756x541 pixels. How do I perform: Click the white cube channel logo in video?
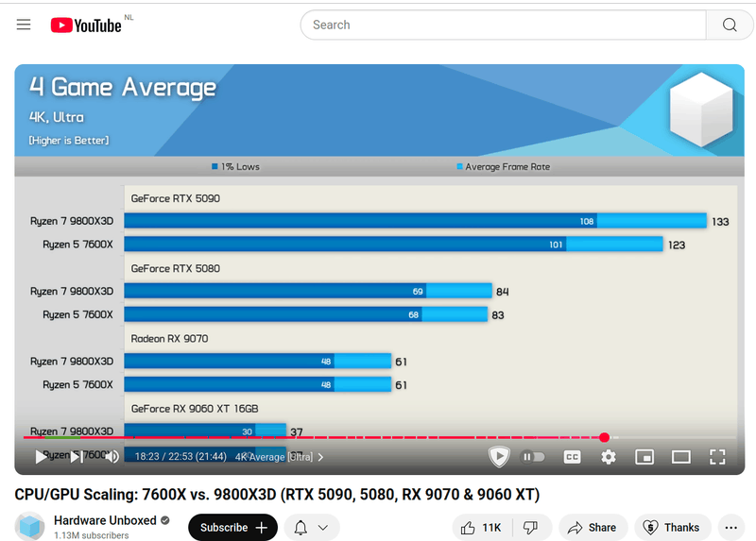click(701, 110)
